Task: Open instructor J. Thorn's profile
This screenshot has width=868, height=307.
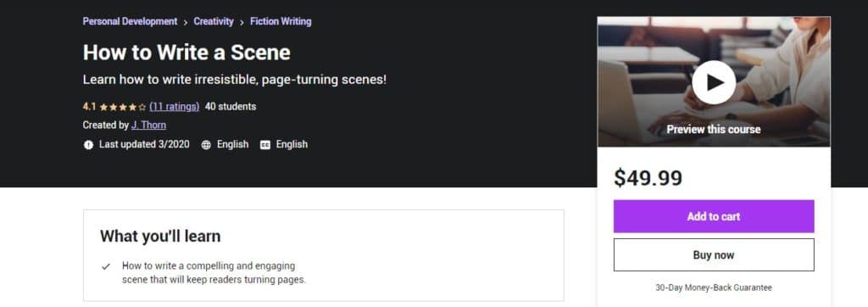Action: coord(148,126)
